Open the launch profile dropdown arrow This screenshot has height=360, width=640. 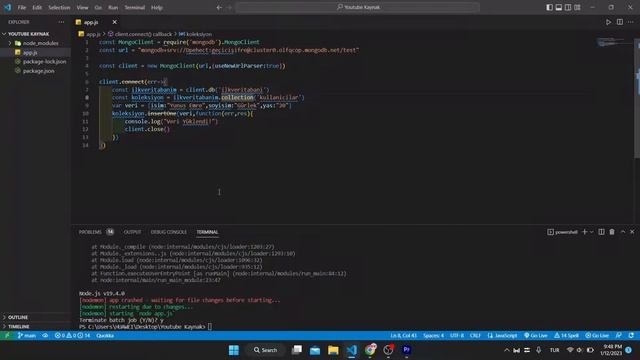click(x=591, y=232)
